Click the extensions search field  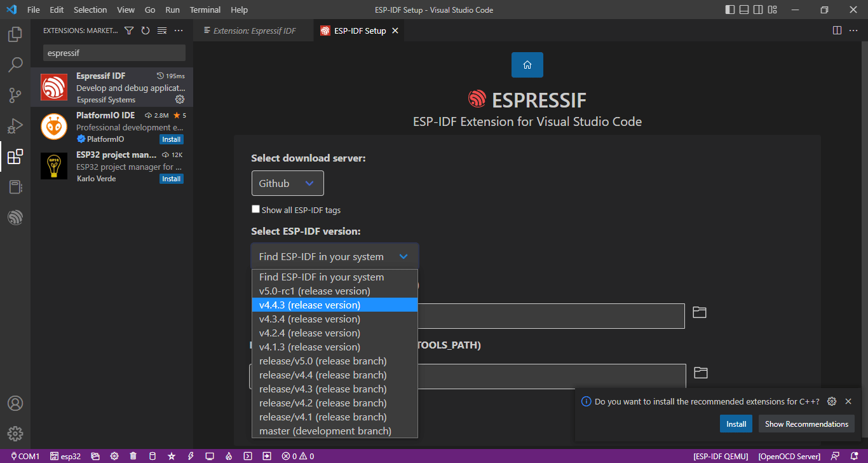[114, 53]
